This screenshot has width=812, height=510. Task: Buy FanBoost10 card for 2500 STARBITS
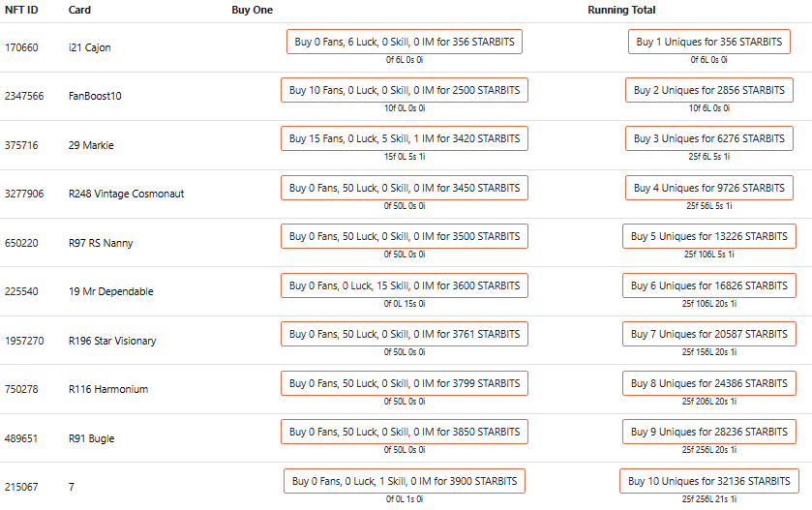tap(405, 90)
